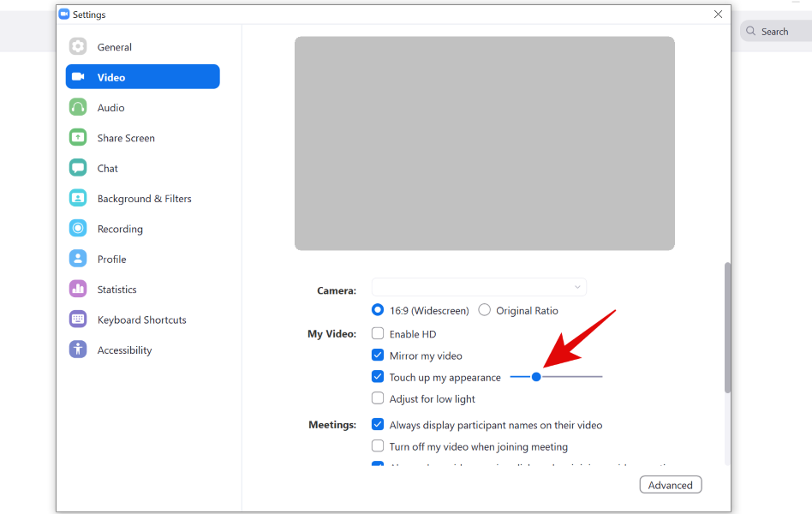Click the Chat bubble icon

[78, 169]
